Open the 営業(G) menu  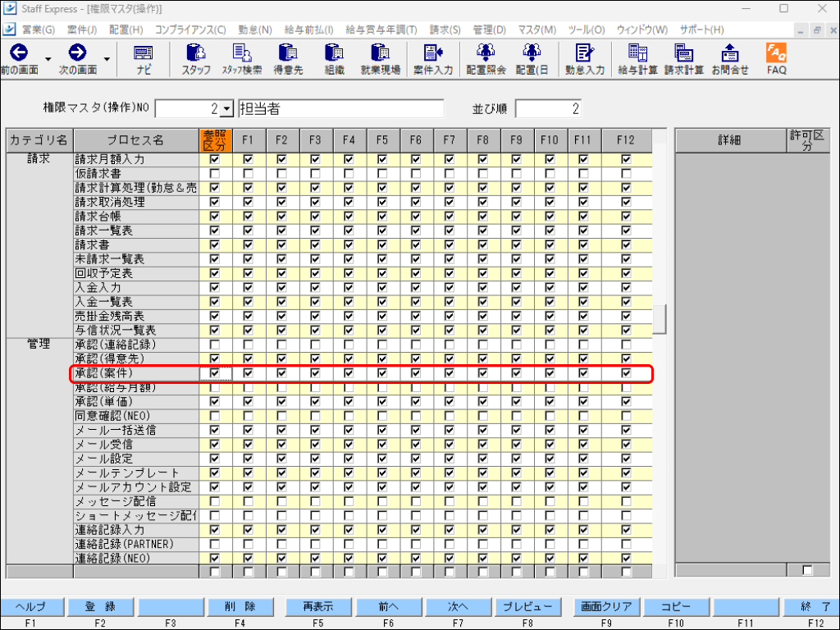[x=38, y=30]
